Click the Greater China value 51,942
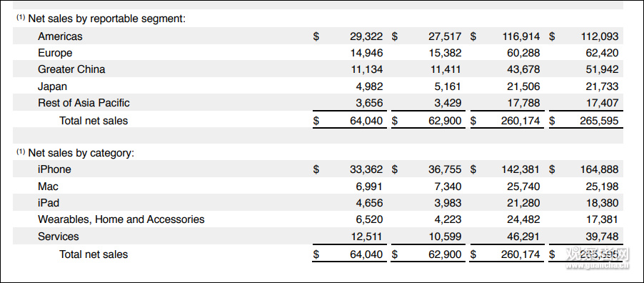 pyautogui.click(x=602, y=69)
